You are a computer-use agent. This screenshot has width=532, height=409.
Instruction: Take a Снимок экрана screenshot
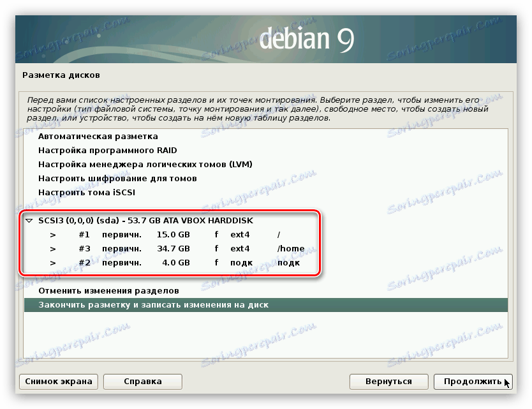tap(59, 382)
